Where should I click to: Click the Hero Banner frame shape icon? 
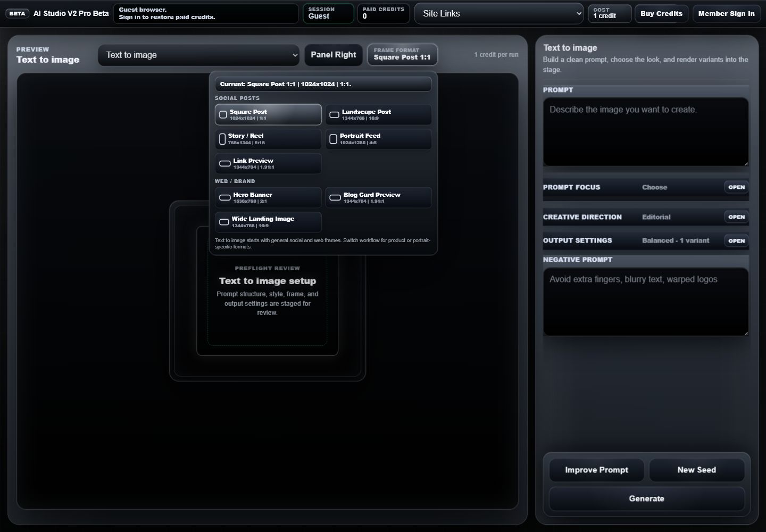point(225,197)
